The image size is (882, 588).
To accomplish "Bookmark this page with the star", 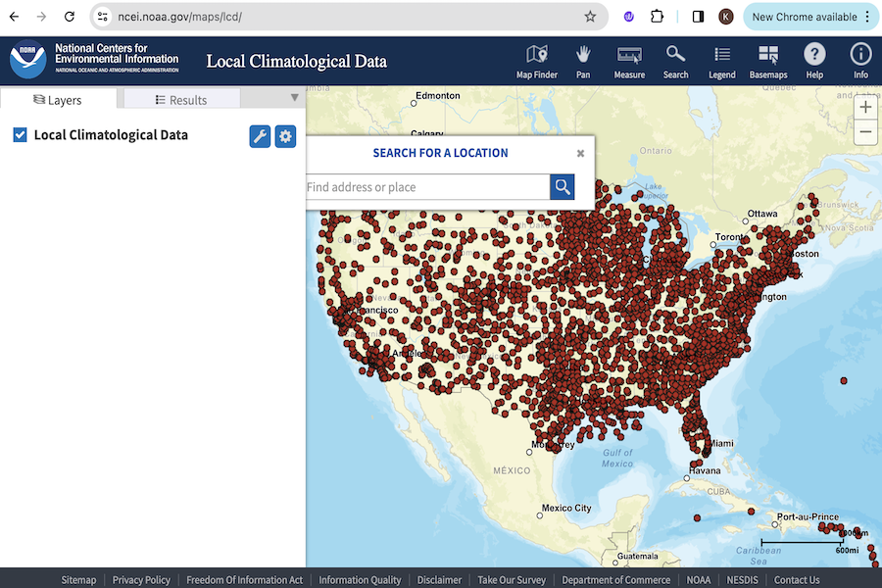I will 590,17.
